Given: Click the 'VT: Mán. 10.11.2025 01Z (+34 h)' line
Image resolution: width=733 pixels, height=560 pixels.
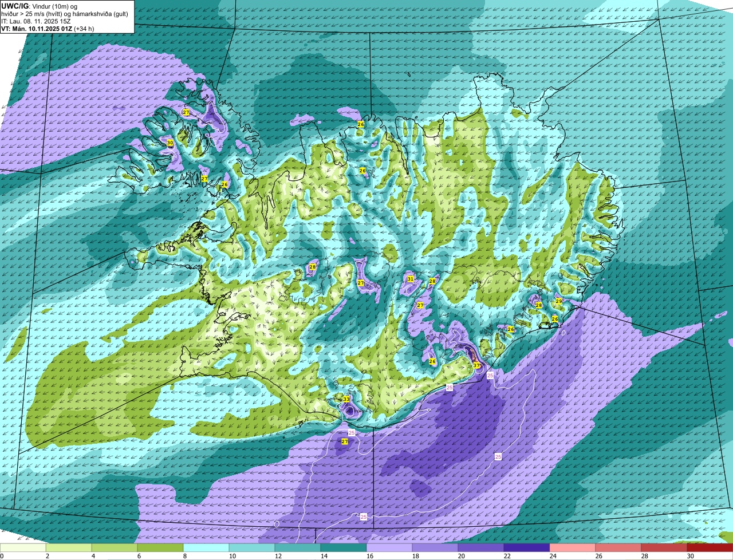Looking at the screenshot, I should tap(48, 28).
